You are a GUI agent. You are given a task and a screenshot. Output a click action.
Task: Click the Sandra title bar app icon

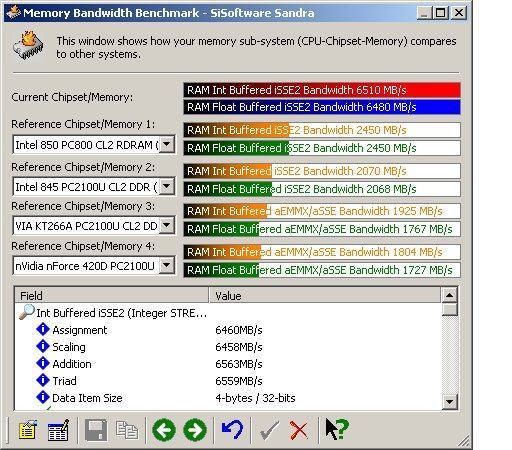(x=13, y=12)
